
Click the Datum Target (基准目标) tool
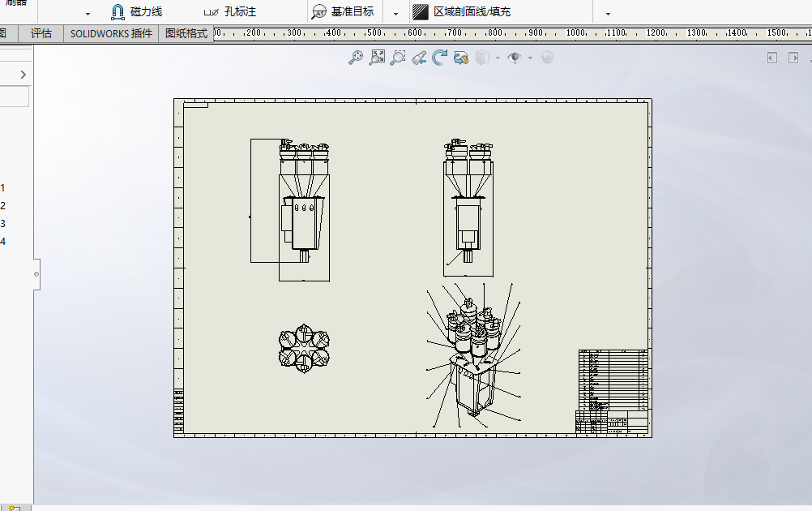pyautogui.click(x=343, y=11)
